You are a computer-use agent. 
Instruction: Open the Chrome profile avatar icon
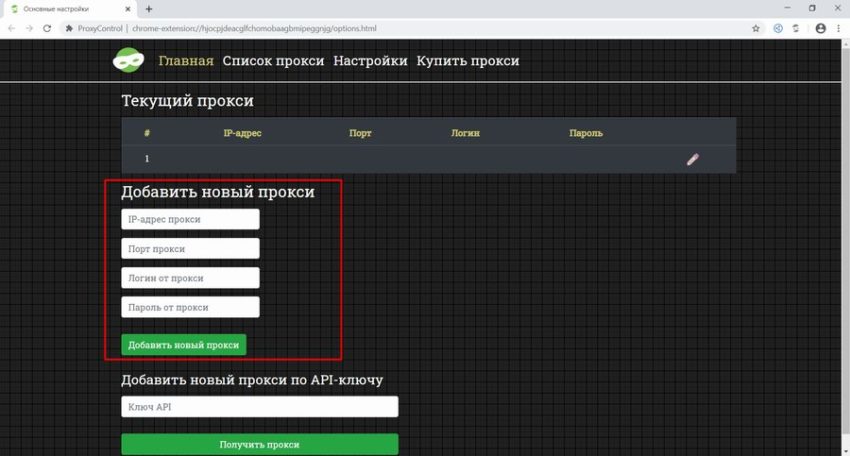point(821,29)
